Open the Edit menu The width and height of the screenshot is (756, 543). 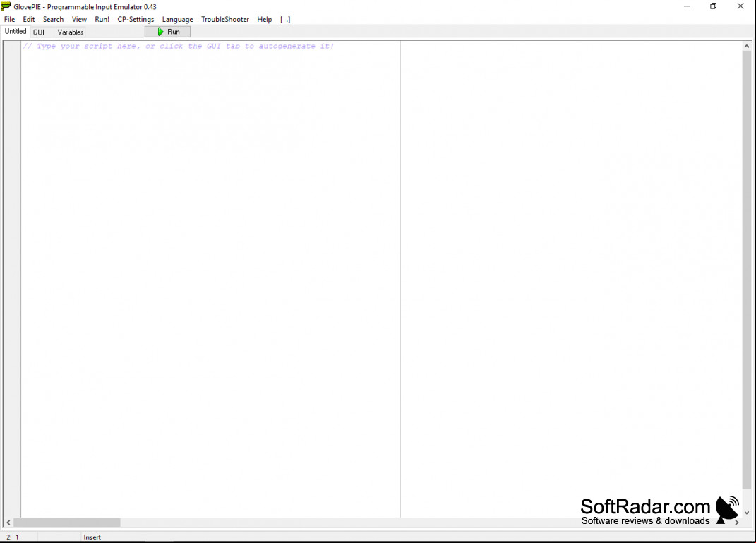pos(29,19)
